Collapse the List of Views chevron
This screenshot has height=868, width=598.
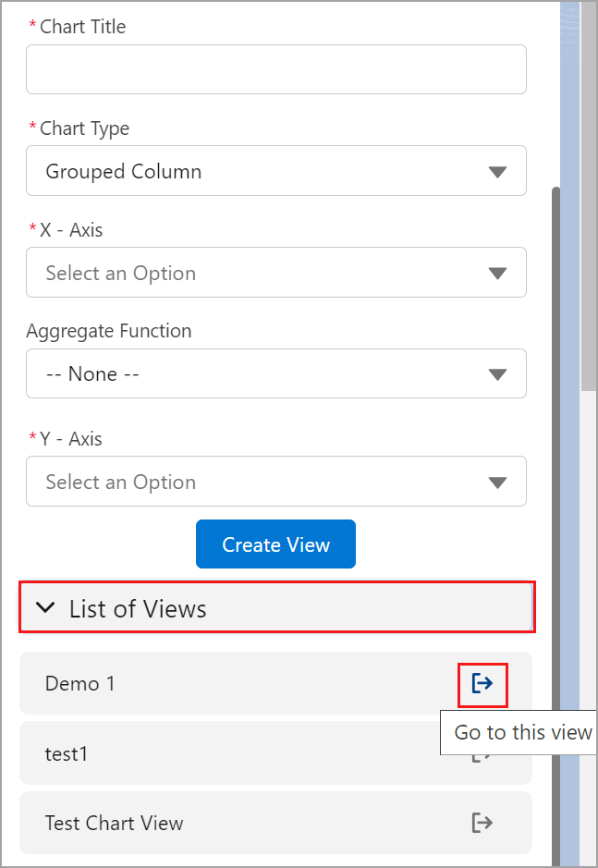(44, 608)
